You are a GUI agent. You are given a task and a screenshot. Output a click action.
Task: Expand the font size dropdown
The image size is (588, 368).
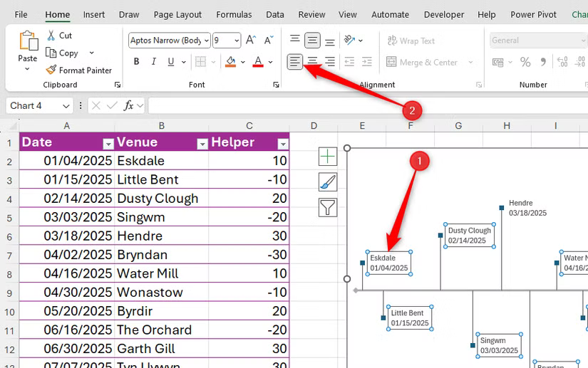coord(237,41)
